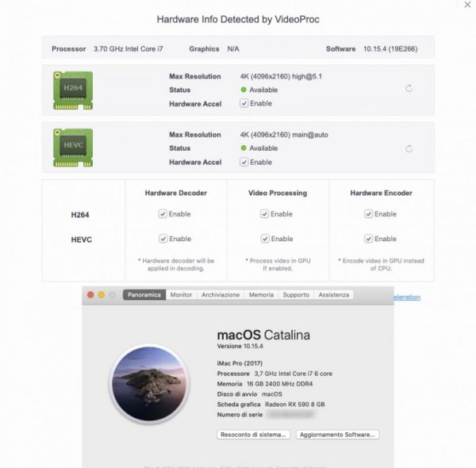Toggle H264 Hardware Decoder Enable checkbox
This screenshot has height=468, width=476.
coord(163,214)
